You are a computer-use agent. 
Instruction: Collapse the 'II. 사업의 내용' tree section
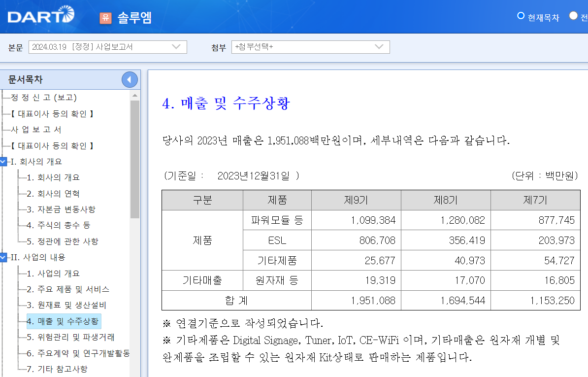pyautogui.click(x=4, y=257)
